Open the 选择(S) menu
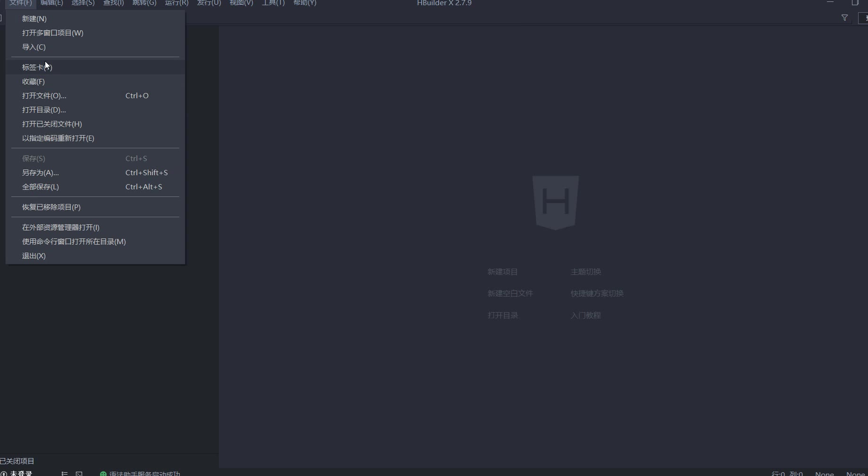 [x=83, y=3]
